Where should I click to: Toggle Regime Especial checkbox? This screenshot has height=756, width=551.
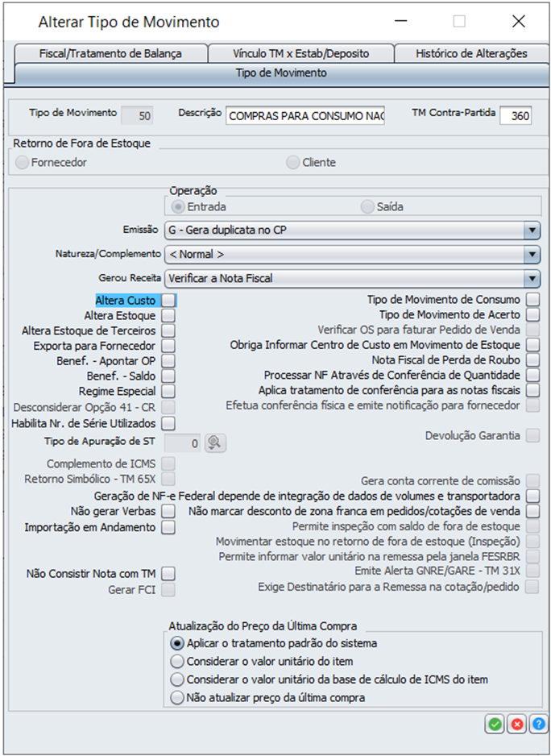point(168,391)
